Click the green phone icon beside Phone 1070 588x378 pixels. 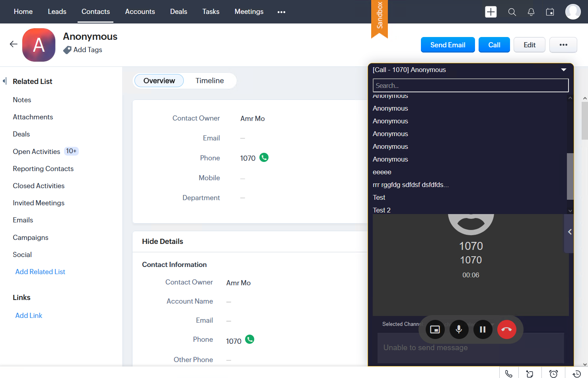click(x=264, y=158)
